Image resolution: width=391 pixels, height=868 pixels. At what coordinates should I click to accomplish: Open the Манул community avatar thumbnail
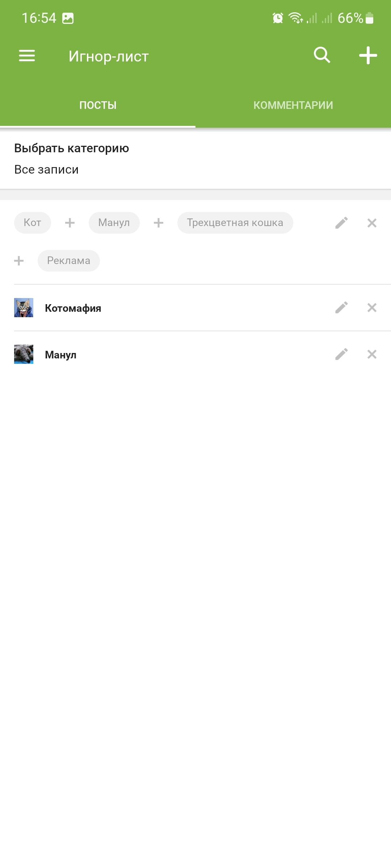pos(24,354)
